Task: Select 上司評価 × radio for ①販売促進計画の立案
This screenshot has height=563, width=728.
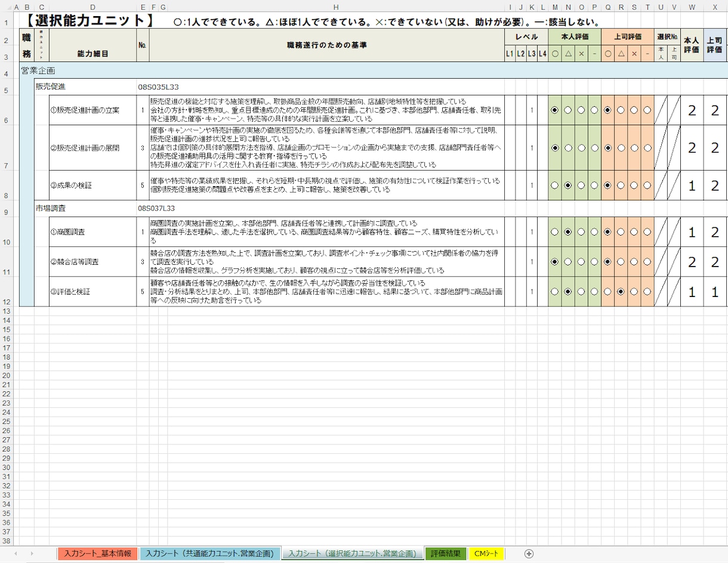Action: point(634,110)
